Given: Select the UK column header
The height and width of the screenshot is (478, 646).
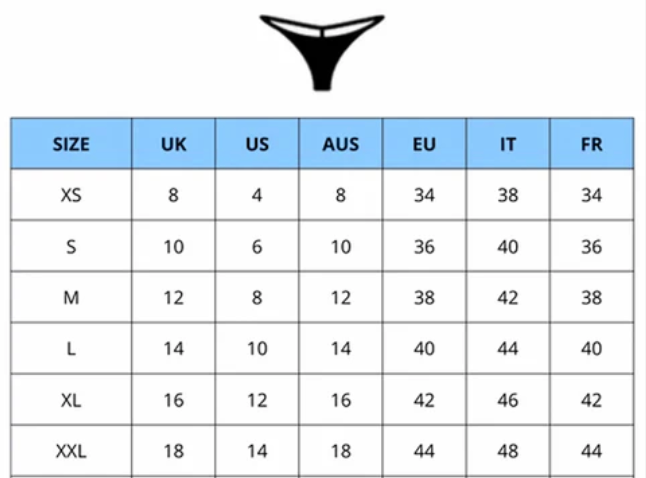Looking at the screenshot, I should pos(174,144).
